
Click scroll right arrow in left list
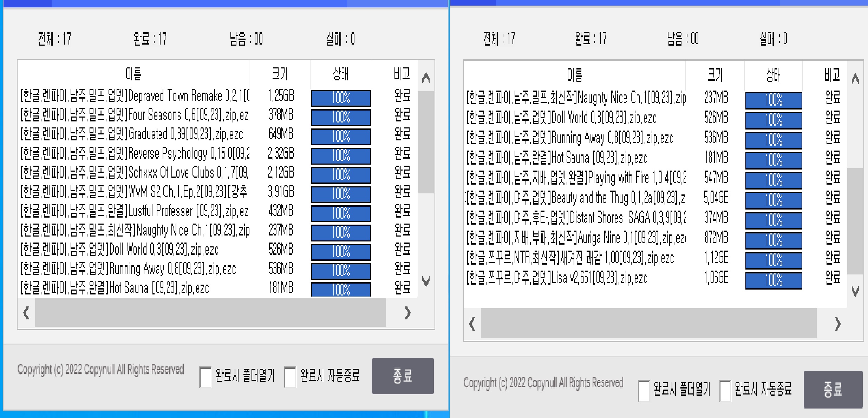(407, 312)
